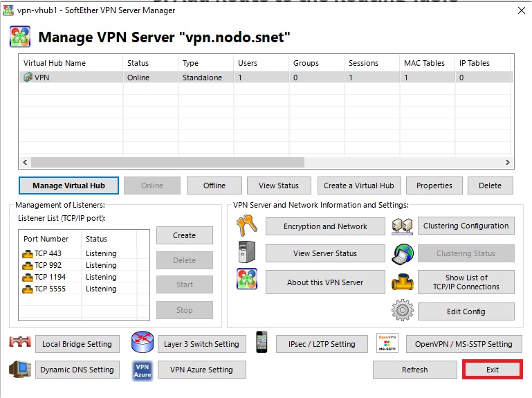Screen dimensions: 532x398
Task: Click the bridge icon beside Local Bridge Setting
Action: click(x=20, y=342)
